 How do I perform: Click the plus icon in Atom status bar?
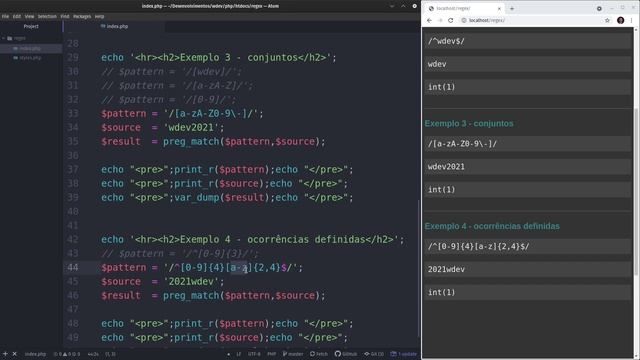[x=5, y=354]
